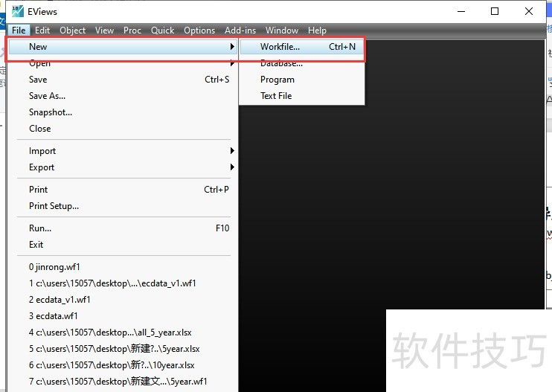Image resolution: width=552 pixels, height=392 pixels.
Task: Choose Database... from the New submenu
Action: click(x=302, y=63)
